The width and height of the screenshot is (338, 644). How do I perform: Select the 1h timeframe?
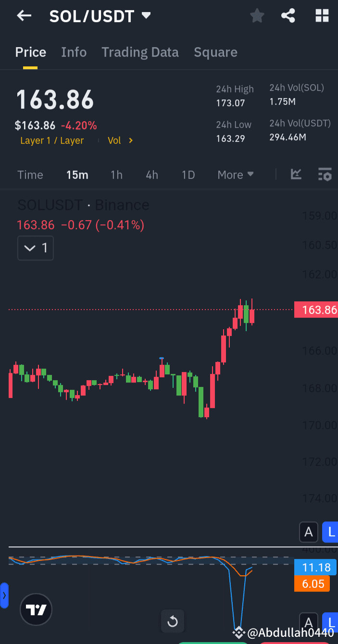coord(116,174)
